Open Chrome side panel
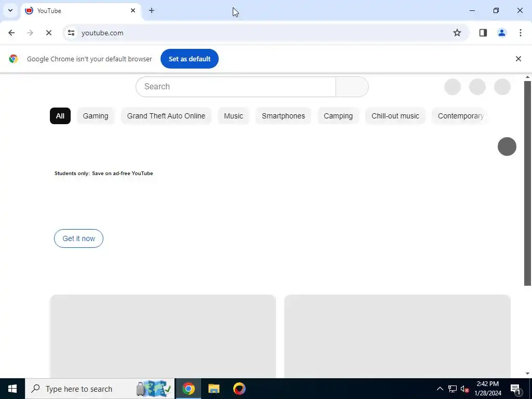Viewport: 532px width, 399px height. click(x=483, y=33)
